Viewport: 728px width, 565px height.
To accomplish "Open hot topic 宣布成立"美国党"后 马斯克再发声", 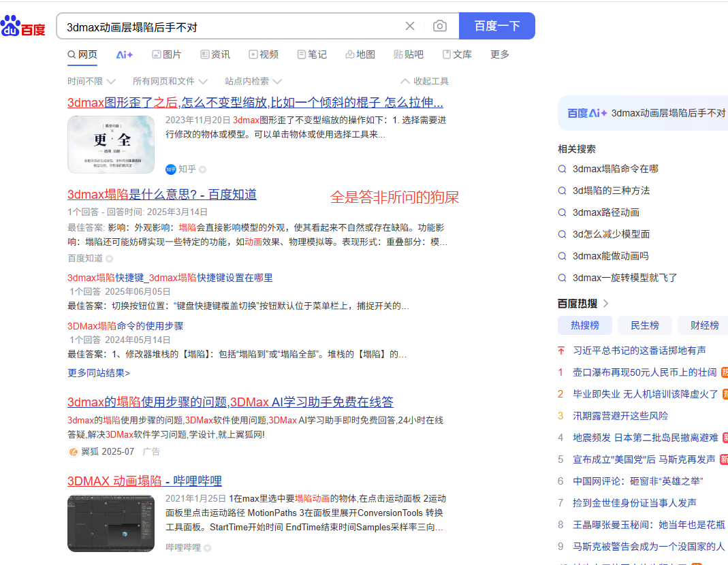I will (644, 459).
